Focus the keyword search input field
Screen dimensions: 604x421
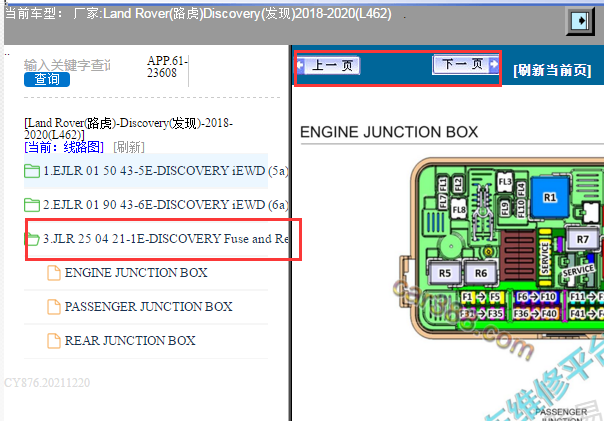click(67, 65)
